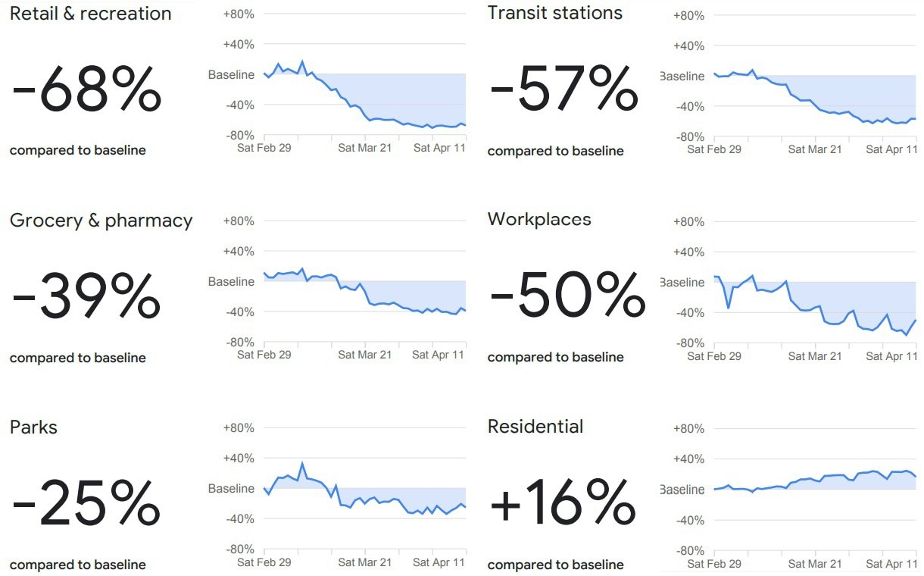Click the +16% residential figure
The height and width of the screenshot is (576, 924).
click(563, 504)
